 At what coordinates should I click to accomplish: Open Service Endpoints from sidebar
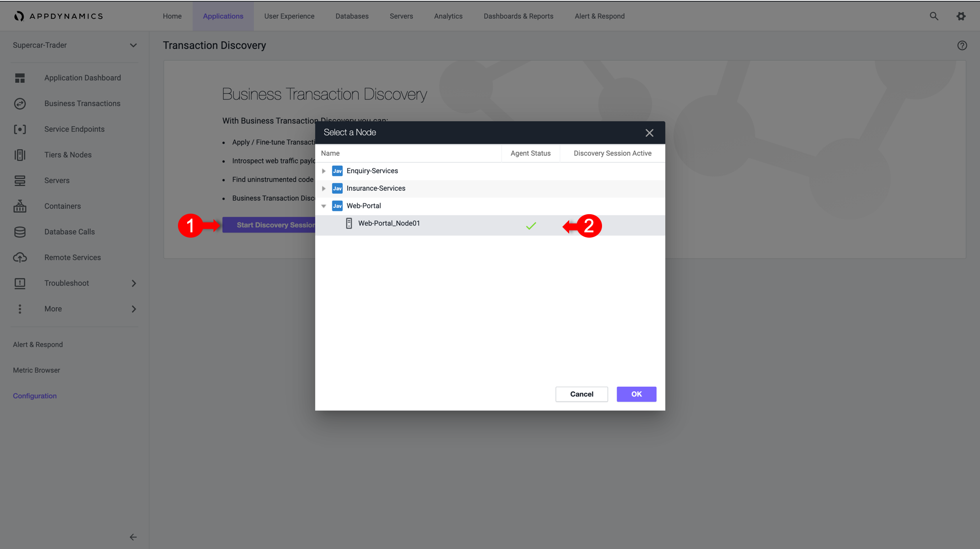75,129
